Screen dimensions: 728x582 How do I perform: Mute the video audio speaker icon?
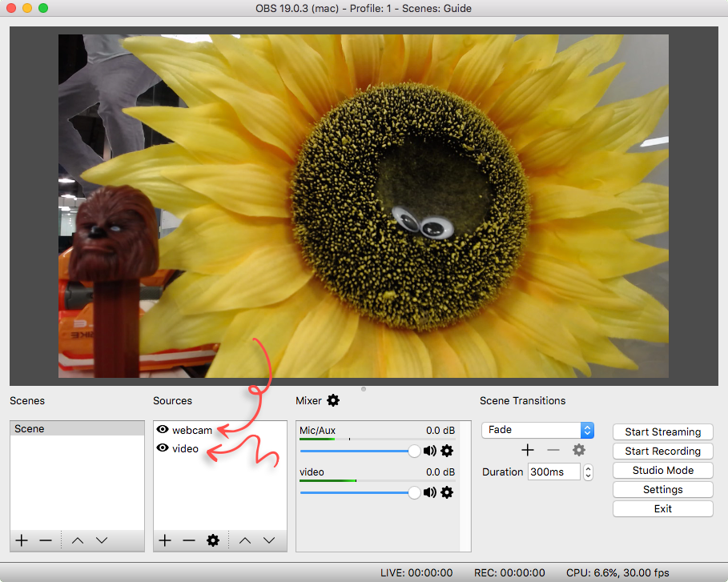click(x=430, y=492)
